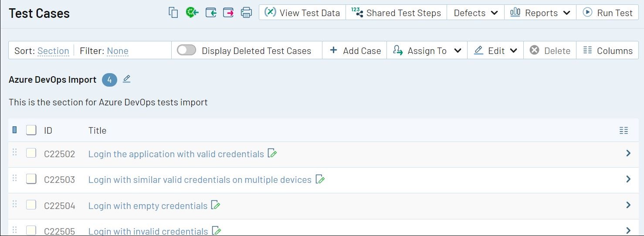
Task: Open Login with similar valid credentials link
Action: pos(200,179)
